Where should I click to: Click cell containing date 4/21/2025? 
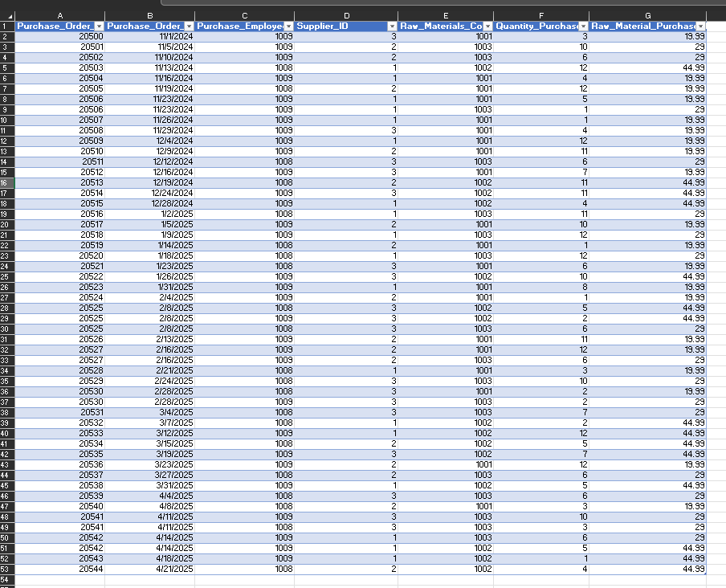tap(150, 569)
